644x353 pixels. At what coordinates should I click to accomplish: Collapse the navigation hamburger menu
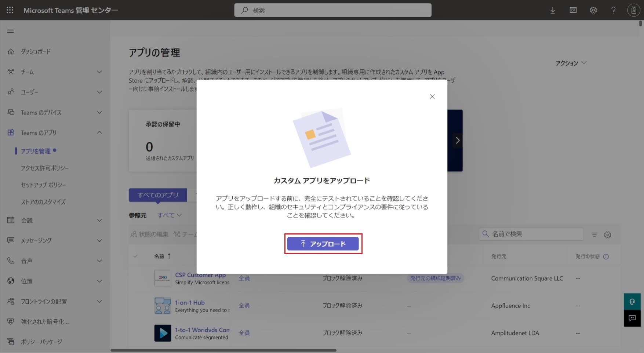[11, 31]
